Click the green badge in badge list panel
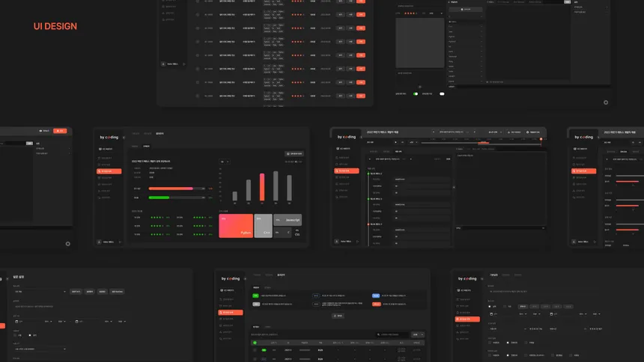Screen dimensions: 644x362 coord(256,295)
